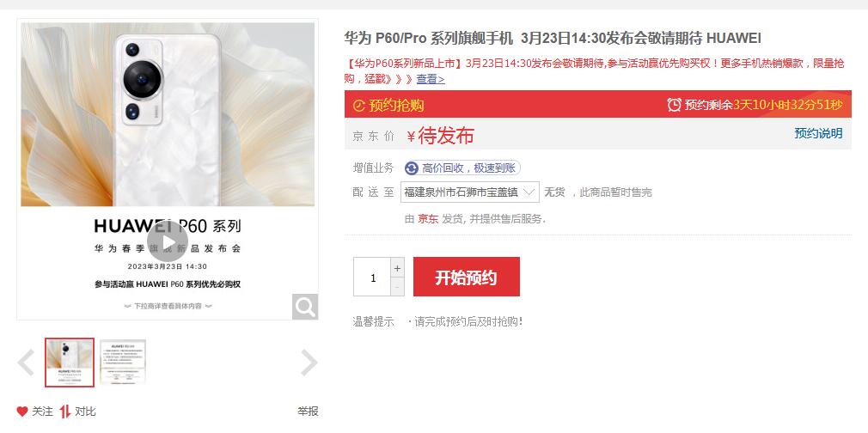Select the second product thumbnail
The height and width of the screenshot is (433, 868).
[x=123, y=363]
